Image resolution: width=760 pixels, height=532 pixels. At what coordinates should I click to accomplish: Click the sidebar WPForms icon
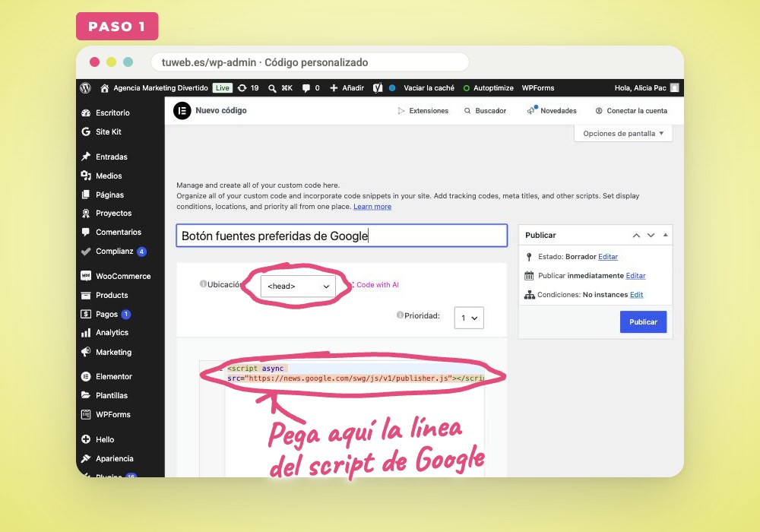tap(86, 414)
